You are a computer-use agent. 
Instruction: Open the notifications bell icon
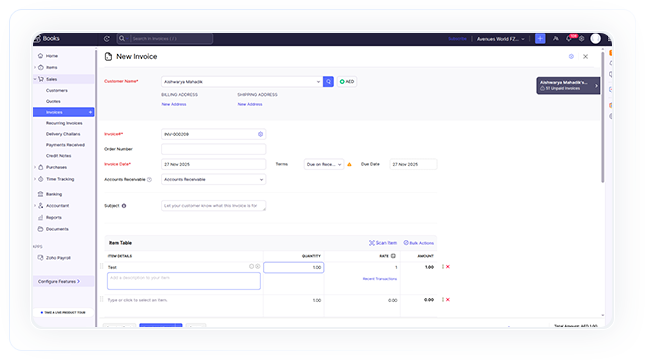[569, 39]
